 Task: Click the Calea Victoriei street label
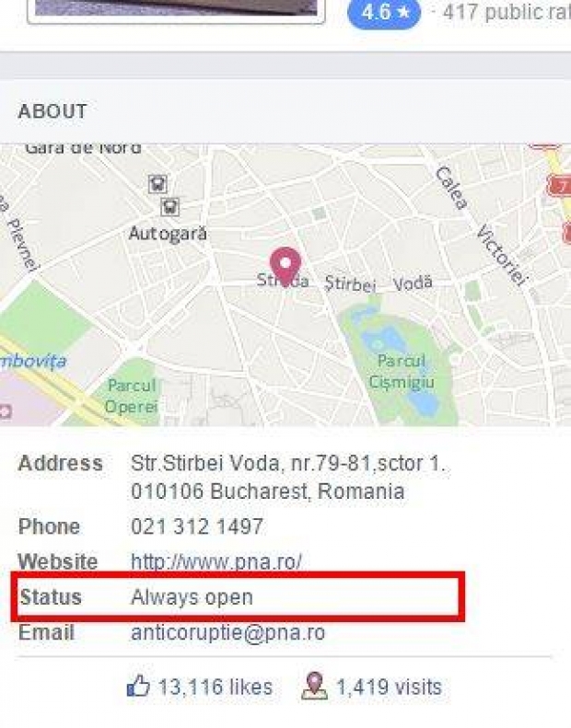(x=478, y=225)
